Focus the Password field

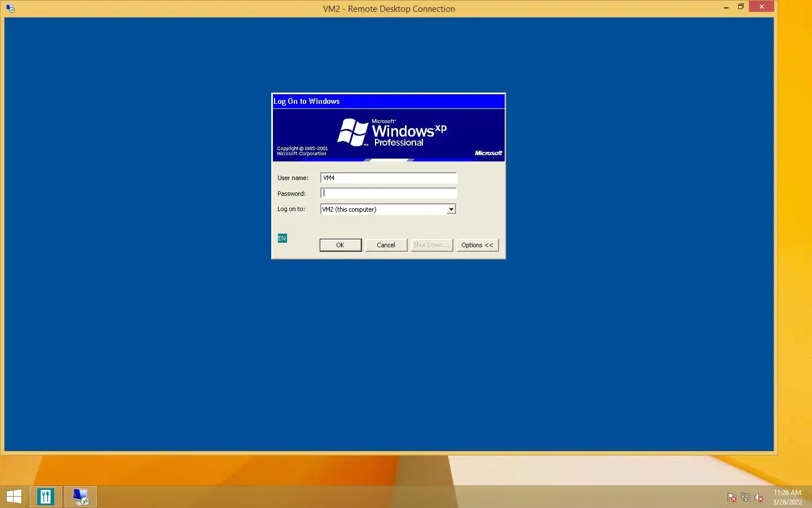tap(389, 193)
